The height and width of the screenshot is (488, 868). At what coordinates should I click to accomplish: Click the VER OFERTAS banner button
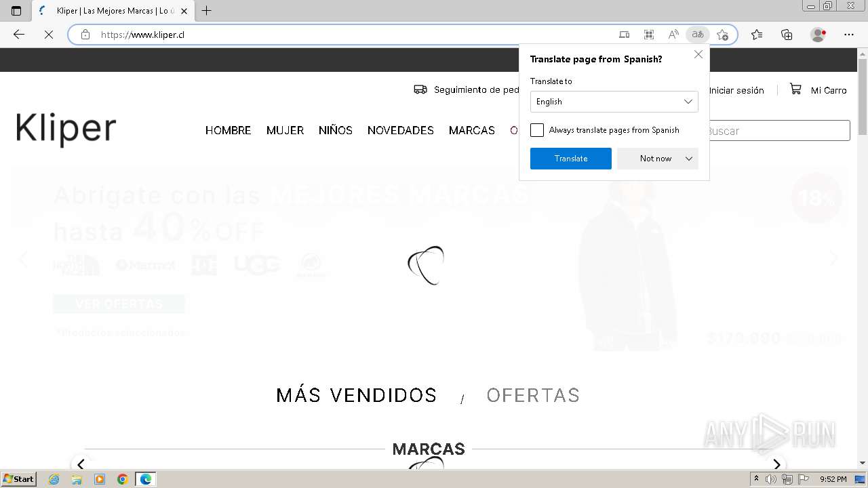[x=119, y=304]
